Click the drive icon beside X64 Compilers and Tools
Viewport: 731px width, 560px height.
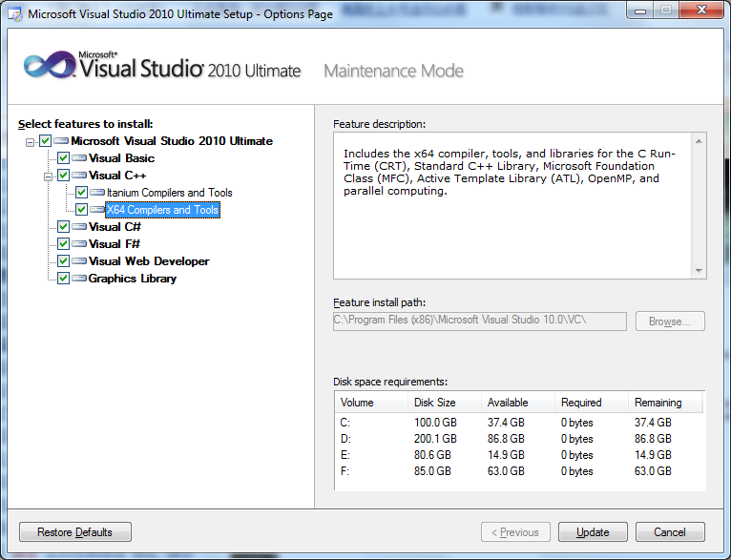click(x=97, y=209)
